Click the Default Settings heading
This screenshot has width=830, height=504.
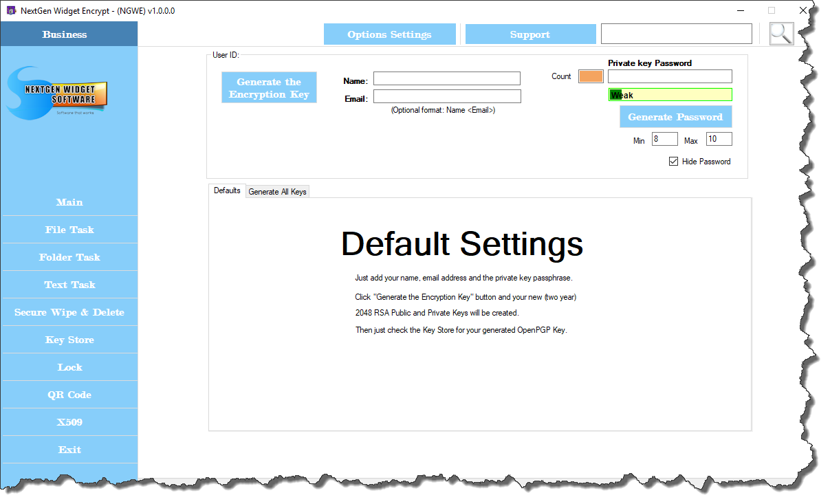462,243
